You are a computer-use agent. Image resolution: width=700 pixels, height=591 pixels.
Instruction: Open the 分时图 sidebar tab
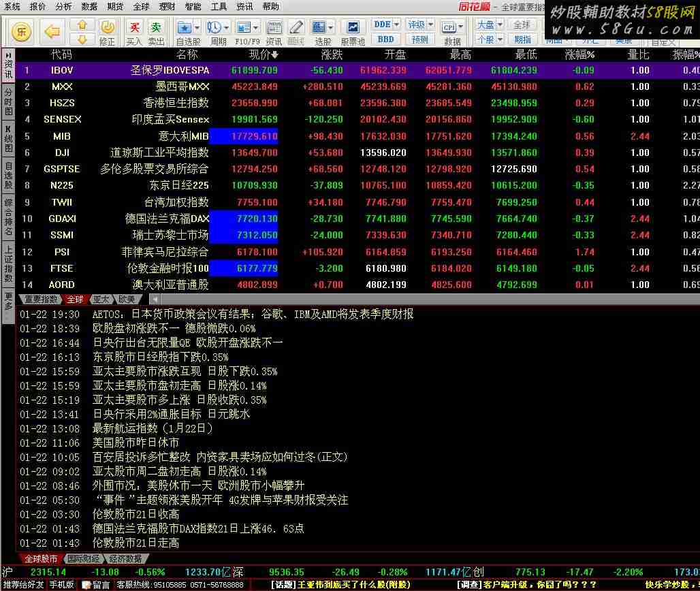[x=8, y=101]
